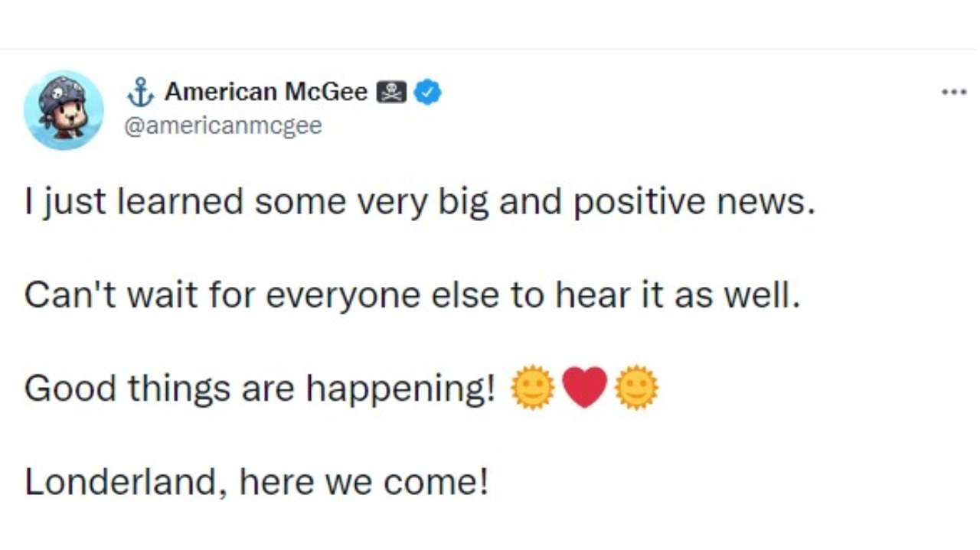Click the line 'I just learned some very big'
Screen dimensions: 980x550
coord(230,203)
